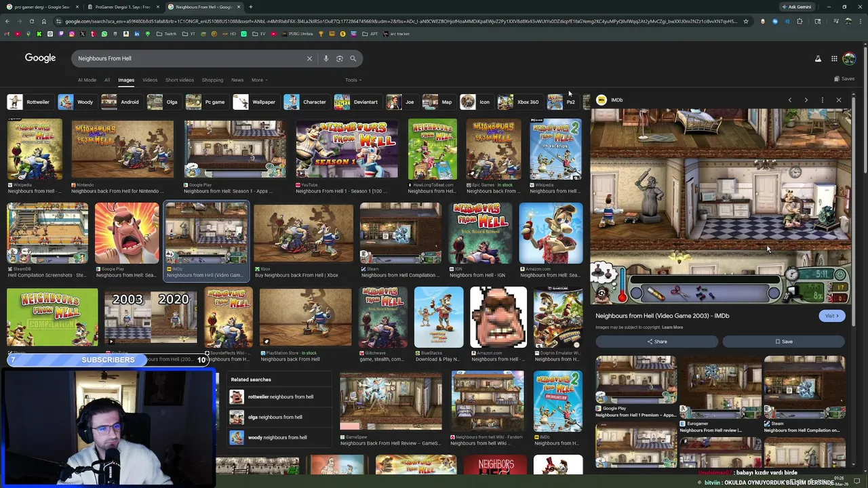868x488 pixels.
Task: Open the 2003 vs 2020 comparison thumbnail
Action: point(151,317)
